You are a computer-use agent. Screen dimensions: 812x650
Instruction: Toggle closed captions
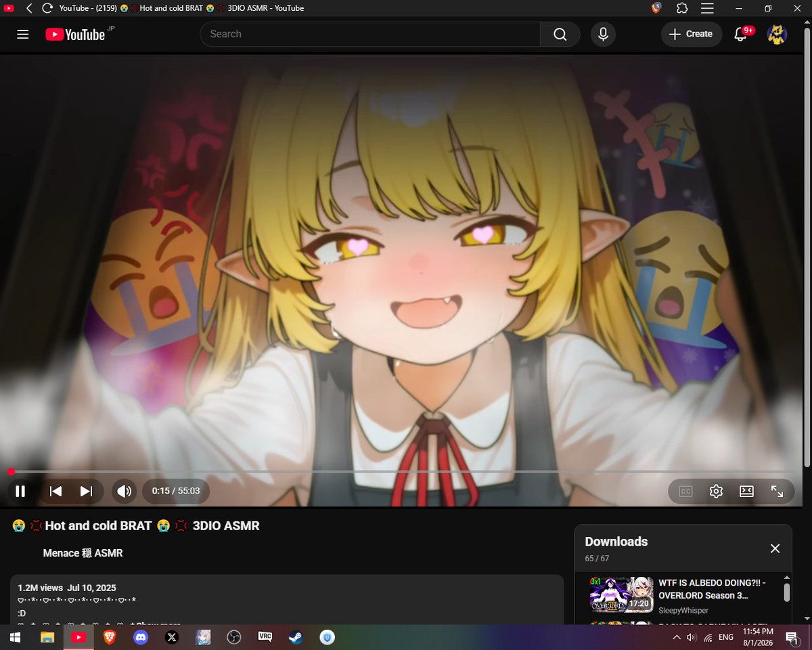(x=685, y=492)
